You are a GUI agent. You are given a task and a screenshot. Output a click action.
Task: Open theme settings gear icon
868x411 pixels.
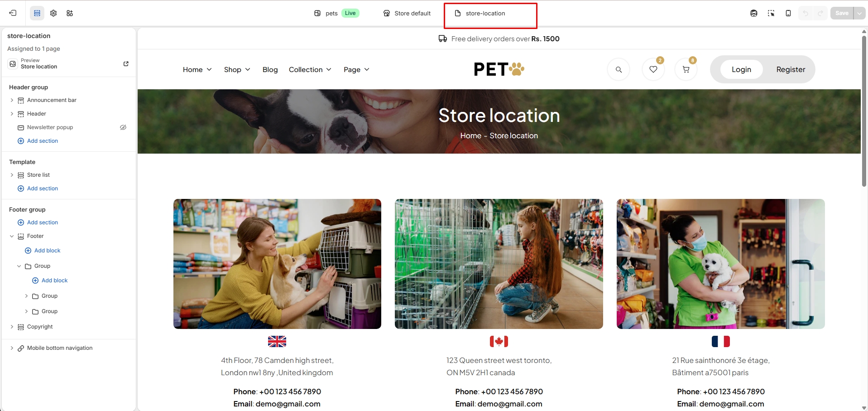pos(53,13)
